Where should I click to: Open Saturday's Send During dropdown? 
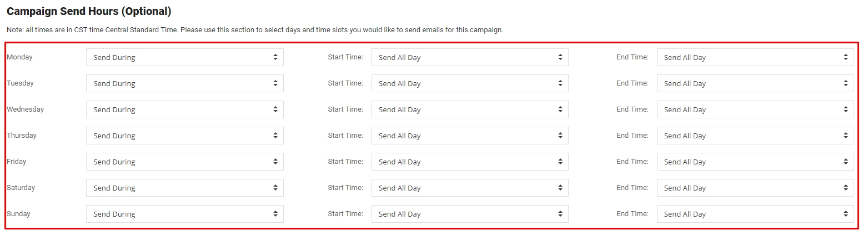(185, 188)
